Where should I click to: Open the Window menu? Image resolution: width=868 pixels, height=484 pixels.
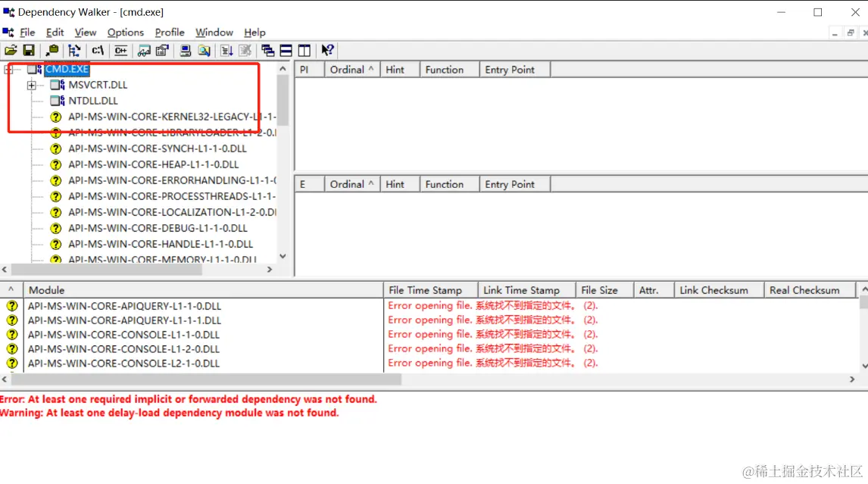click(x=214, y=32)
